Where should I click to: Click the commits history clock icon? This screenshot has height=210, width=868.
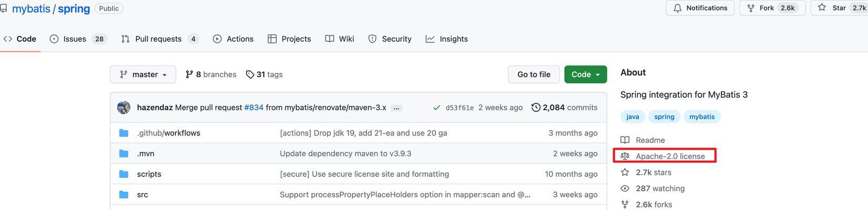click(x=536, y=108)
